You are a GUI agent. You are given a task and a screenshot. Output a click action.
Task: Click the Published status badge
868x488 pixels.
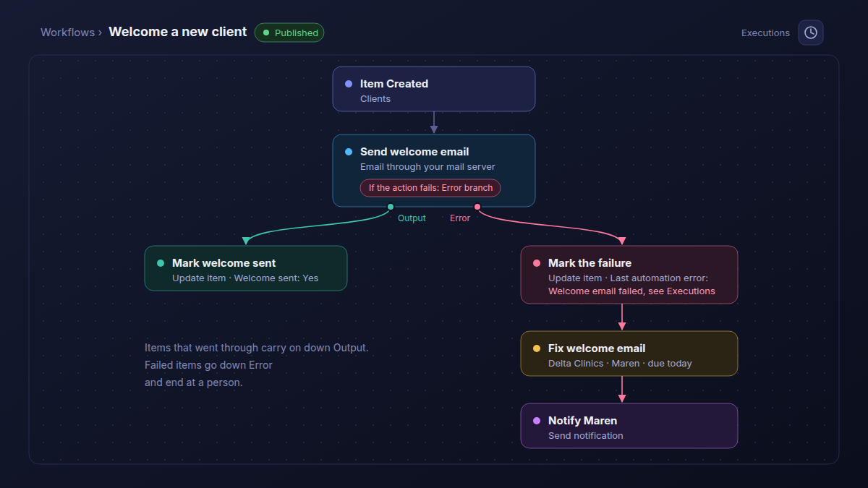(x=289, y=33)
